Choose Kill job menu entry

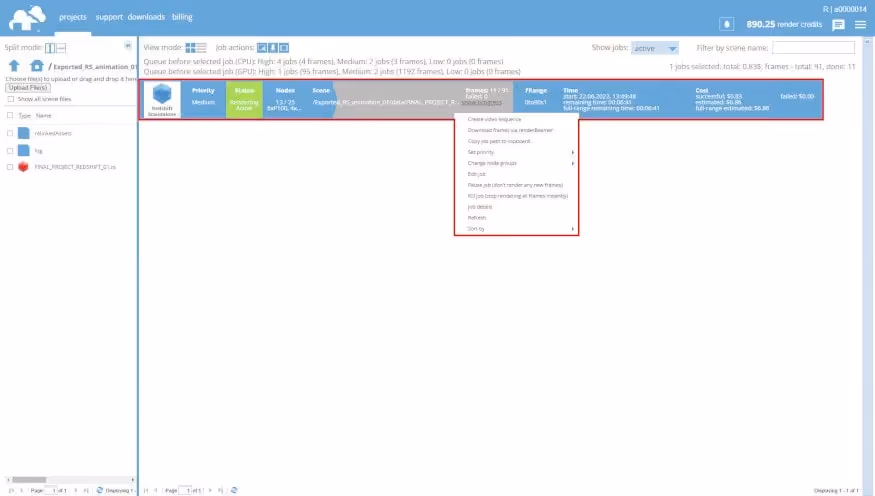(516, 196)
